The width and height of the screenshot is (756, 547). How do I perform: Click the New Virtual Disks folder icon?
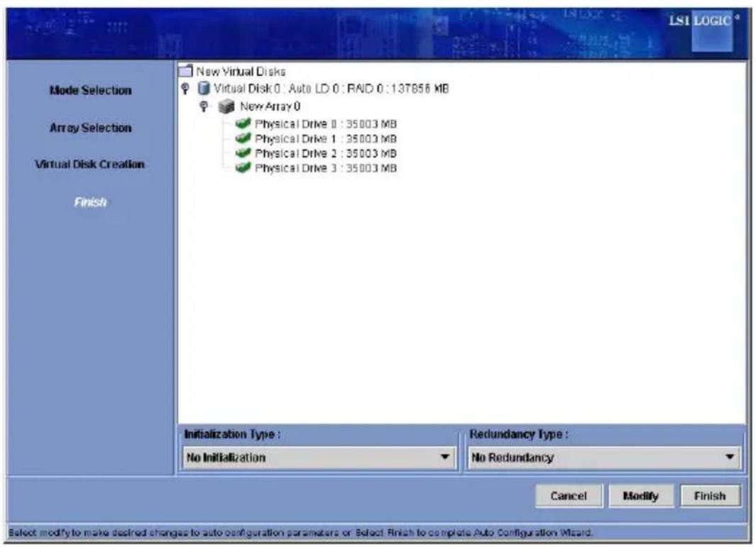tap(185, 72)
